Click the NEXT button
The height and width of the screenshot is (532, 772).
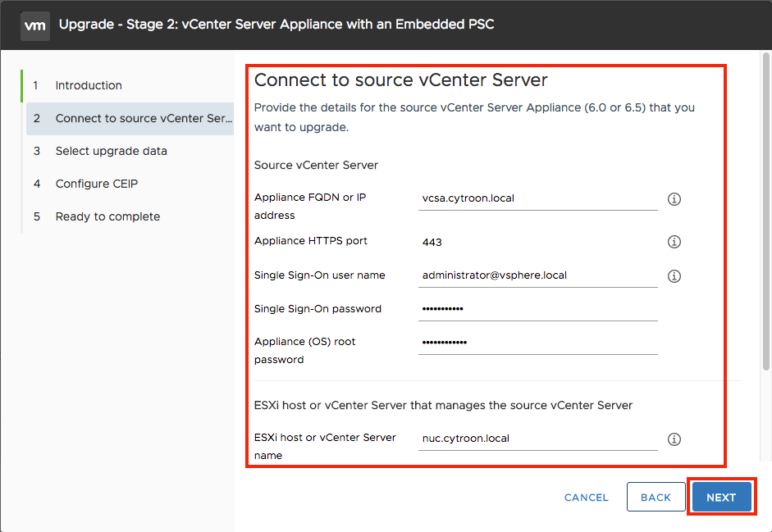[721, 497]
